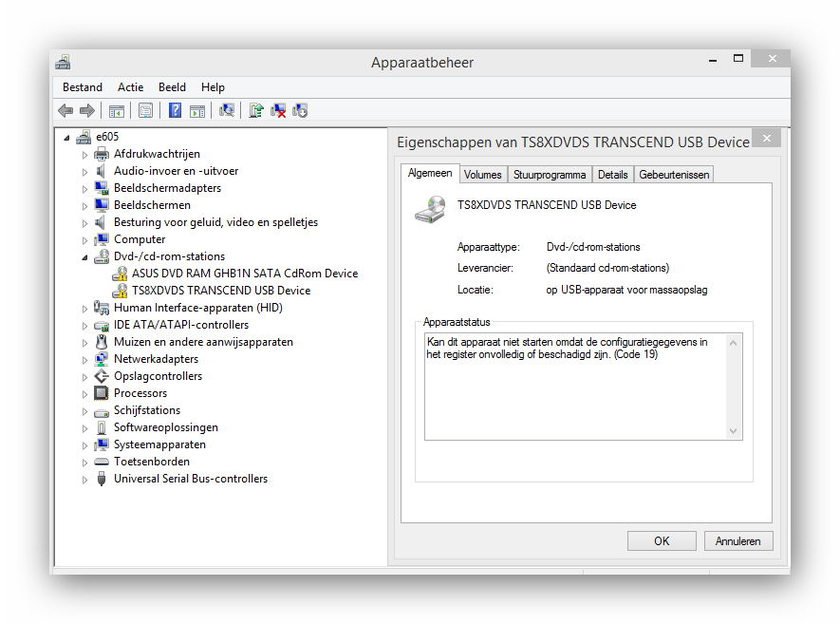Viewport: 840px width, 624px height.
Task: Expand the Netwerkadapters node
Action: pos(84,360)
